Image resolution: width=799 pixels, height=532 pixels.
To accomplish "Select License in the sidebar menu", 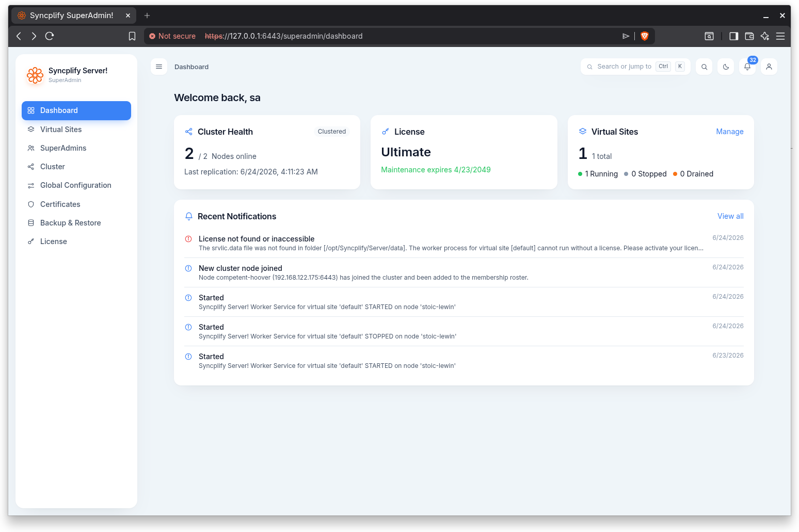I will (76, 241).
